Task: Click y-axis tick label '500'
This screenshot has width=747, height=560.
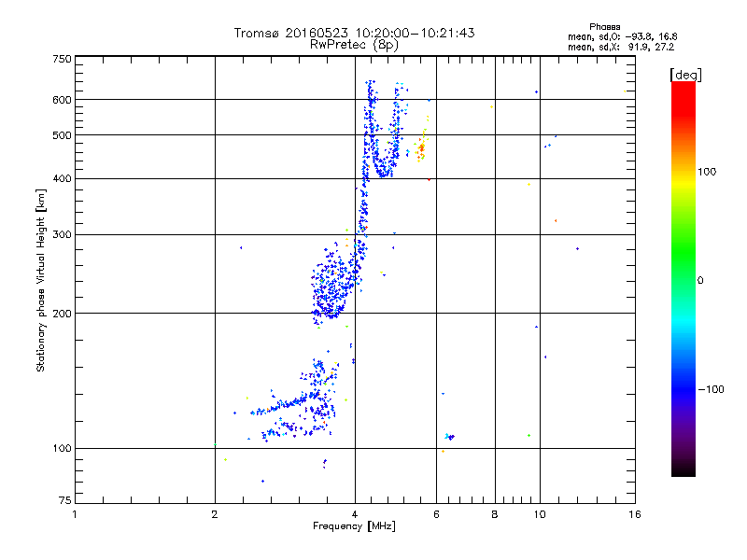Action: pyautogui.click(x=62, y=135)
